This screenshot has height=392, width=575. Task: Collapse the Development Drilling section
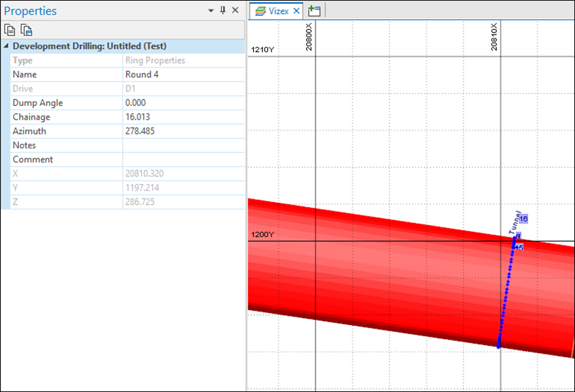tap(6, 46)
